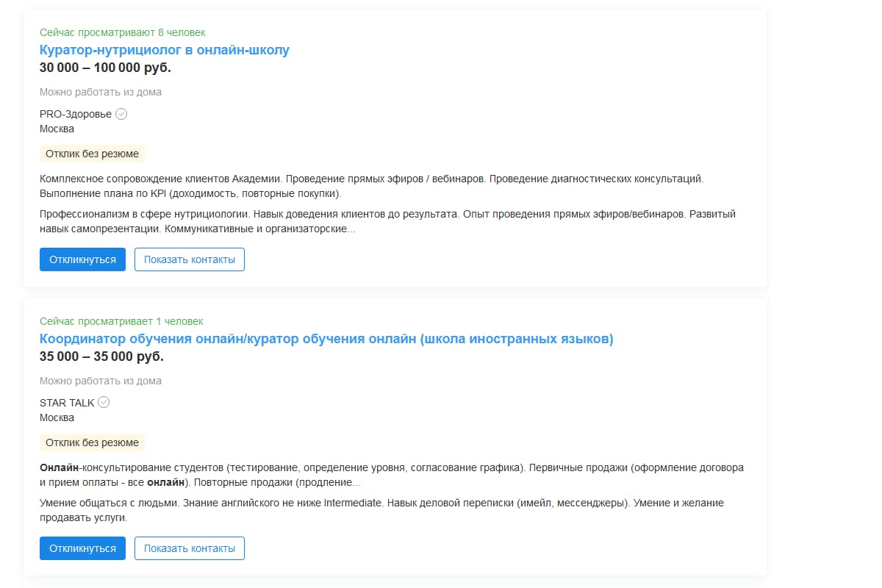Show contacts for the PRO-Здоровье vacancy

tap(189, 259)
